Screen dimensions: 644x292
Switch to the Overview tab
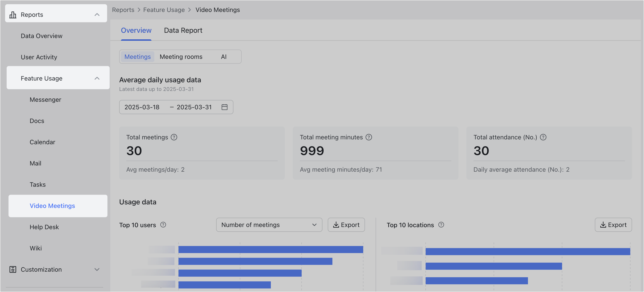136,31
